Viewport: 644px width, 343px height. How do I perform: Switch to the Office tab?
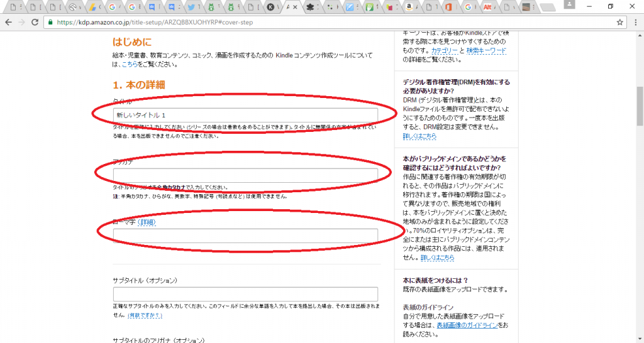coord(452,7)
